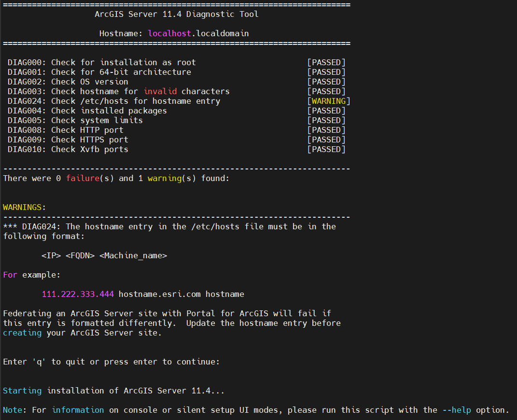Click the cyan 'creating' word
The image size is (517, 420).
pyautogui.click(x=22, y=333)
